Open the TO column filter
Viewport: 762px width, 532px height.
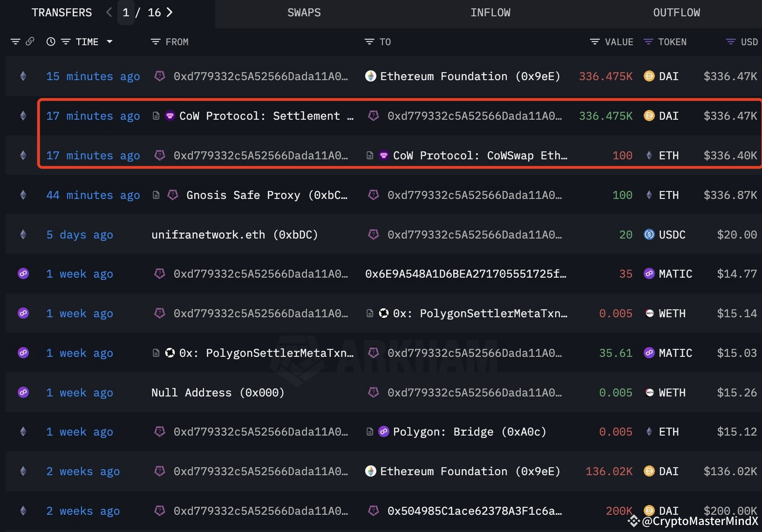point(369,42)
